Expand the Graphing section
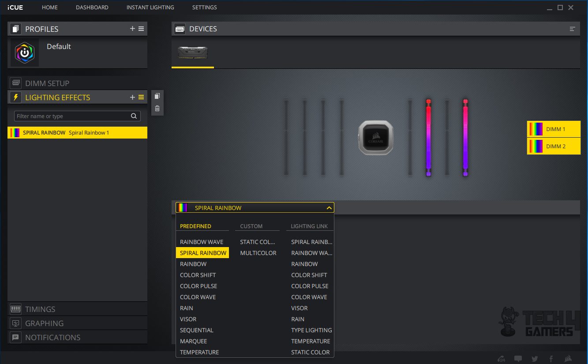This screenshot has width=588, height=364. coord(77,323)
